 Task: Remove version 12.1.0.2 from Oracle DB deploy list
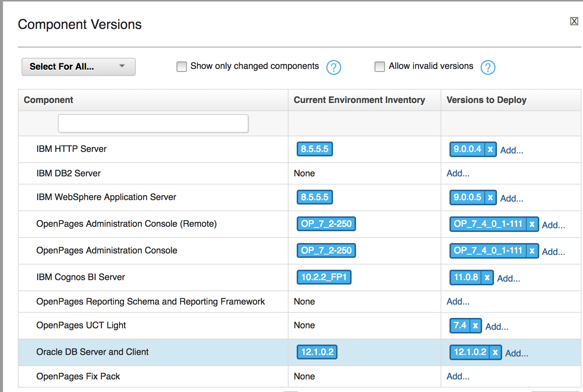(x=495, y=352)
